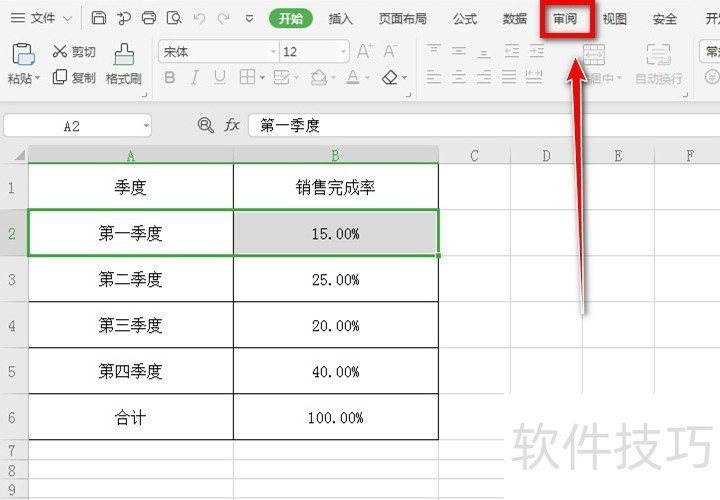
Task: Select cell with value 40.00%
Action: 336,371
